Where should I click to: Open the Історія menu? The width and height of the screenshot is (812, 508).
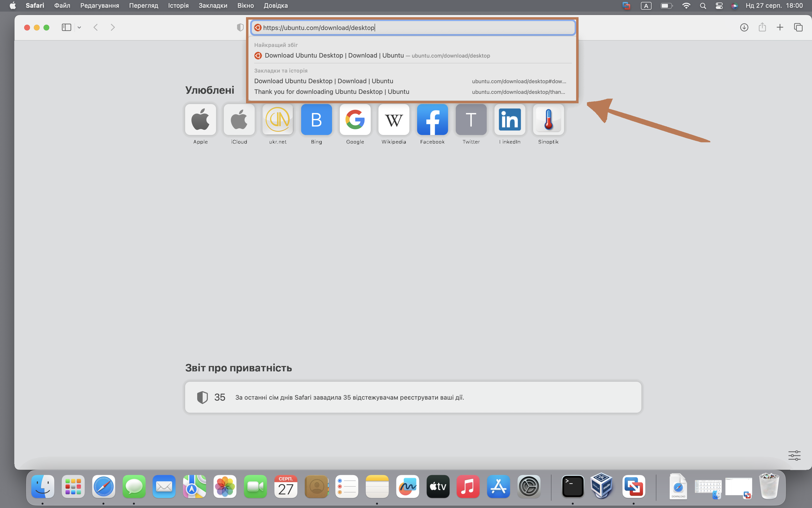click(178, 5)
